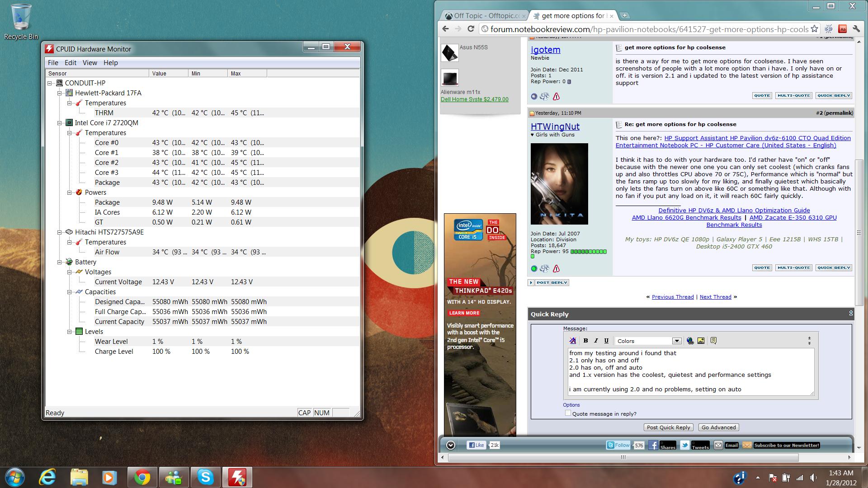Viewport: 868px width, 488px height.
Task: Click the Twitter Follow button in the bottom bar
Action: (x=618, y=445)
